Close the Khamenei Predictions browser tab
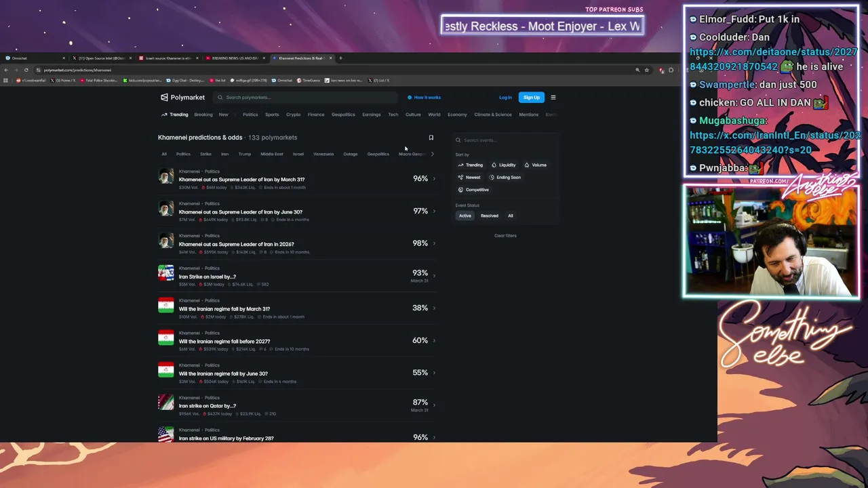The height and width of the screenshot is (488, 868). pos(330,58)
